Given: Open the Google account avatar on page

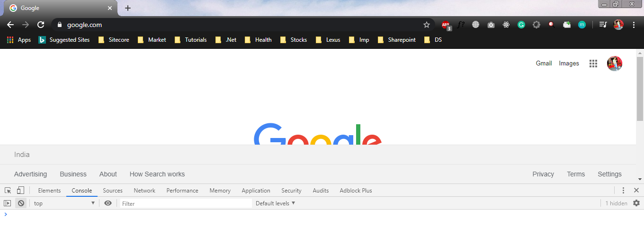Looking at the screenshot, I should point(615,64).
